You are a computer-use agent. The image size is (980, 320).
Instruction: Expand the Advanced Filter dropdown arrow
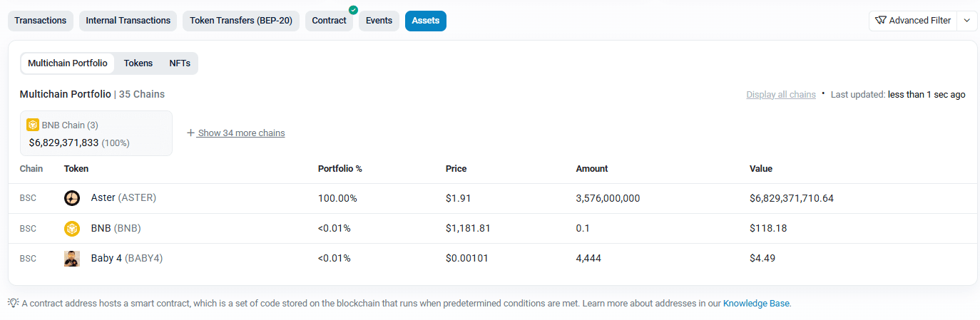pos(967,21)
